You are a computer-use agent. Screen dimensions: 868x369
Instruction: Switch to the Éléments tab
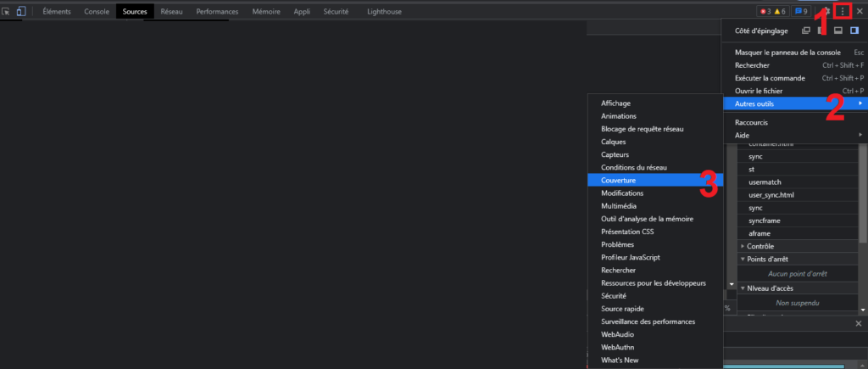pyautogui.click(x=57, y=11)
